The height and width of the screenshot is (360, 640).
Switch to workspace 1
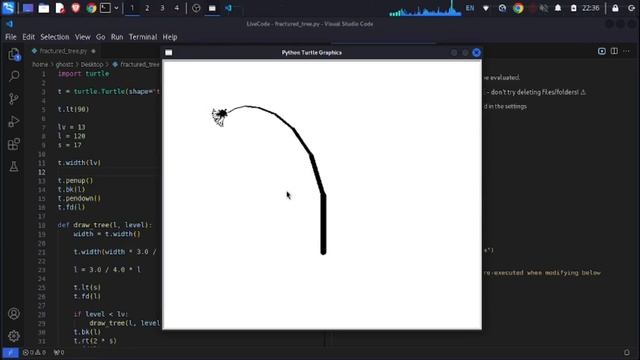click(x=132, y=8)
